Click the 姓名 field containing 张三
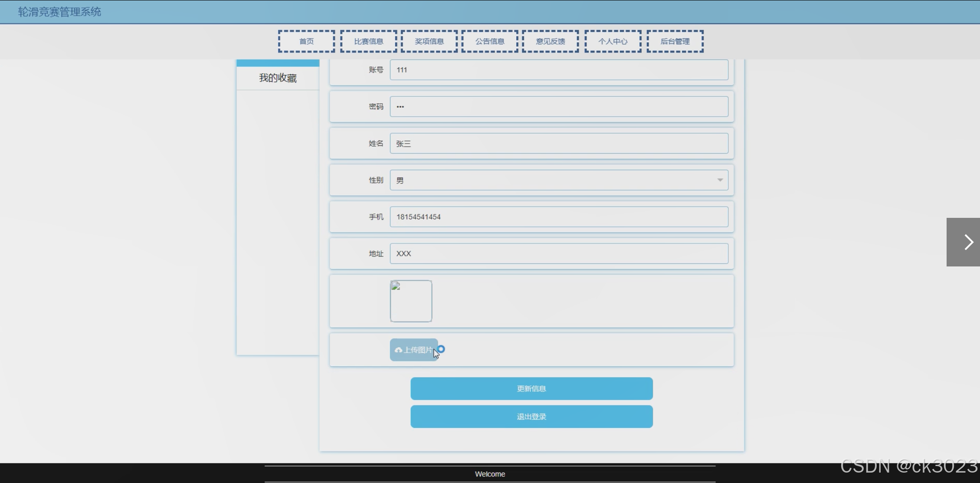980x483 pixels. [559, 144]
